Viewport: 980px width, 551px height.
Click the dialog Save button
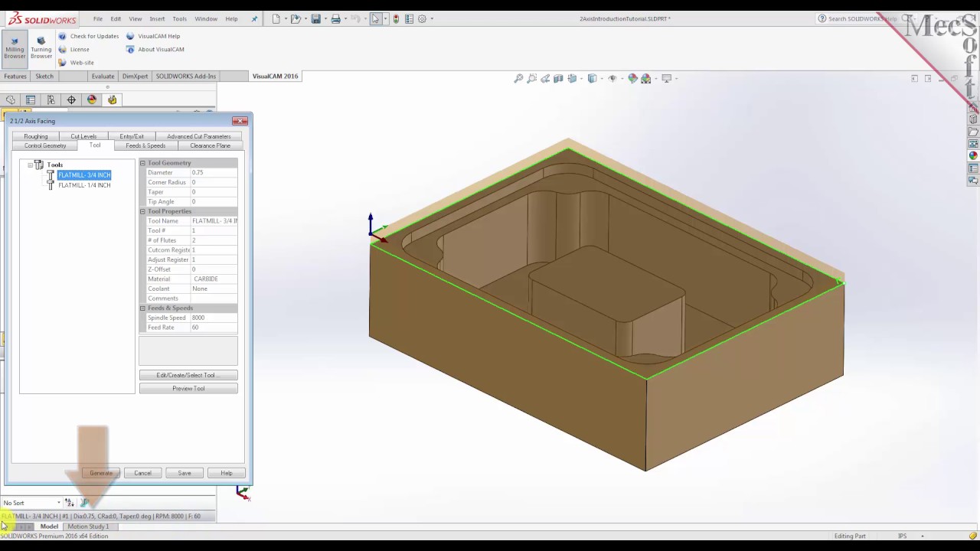pos(185,473)
